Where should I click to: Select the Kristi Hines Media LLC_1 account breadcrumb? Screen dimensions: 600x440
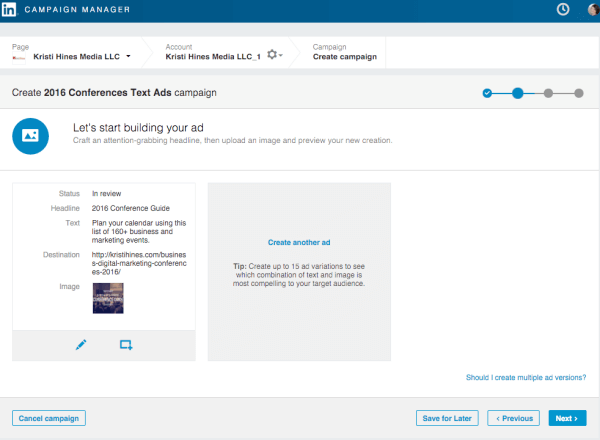(x=213, y=57)
